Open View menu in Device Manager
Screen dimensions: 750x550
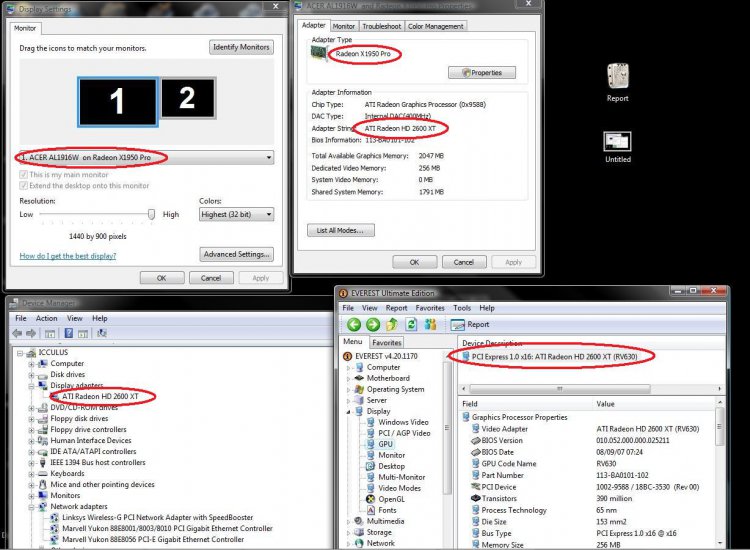tap(75, 319)
